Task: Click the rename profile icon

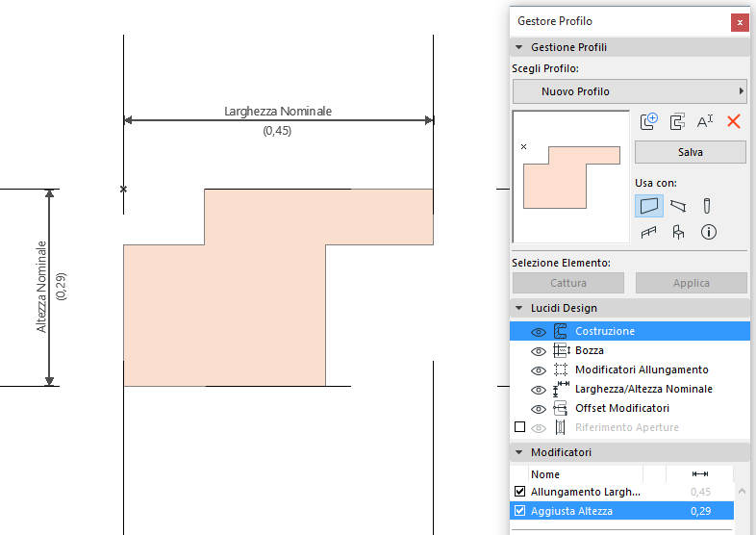Action: [x=705, y=121]
